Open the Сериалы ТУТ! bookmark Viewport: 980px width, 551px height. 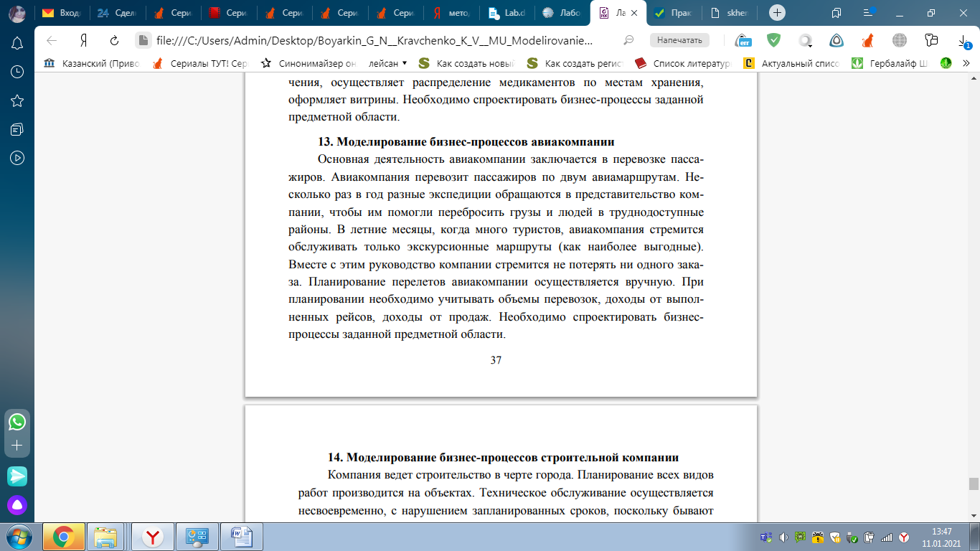pyautogui.click(x=199, y=63)
